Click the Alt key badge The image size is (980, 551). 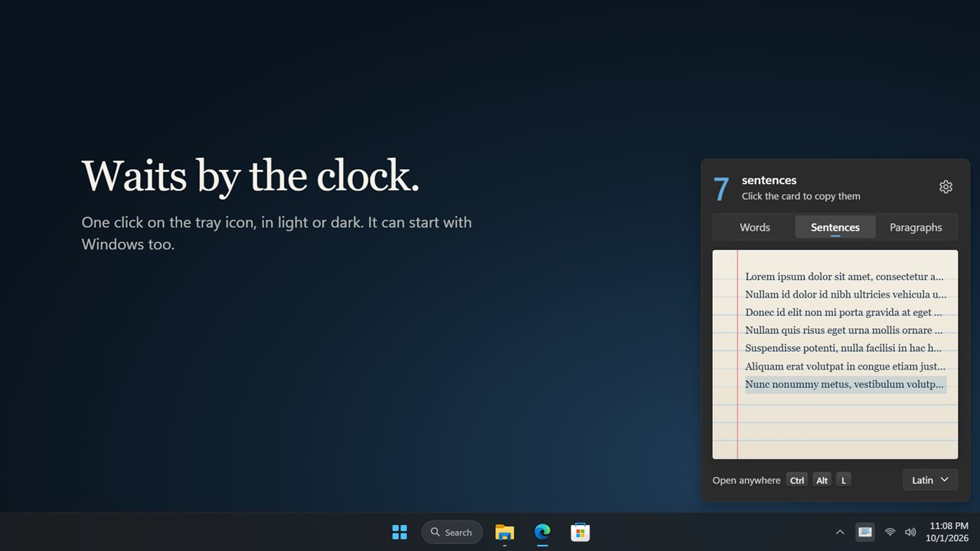[x=822, y=480]
